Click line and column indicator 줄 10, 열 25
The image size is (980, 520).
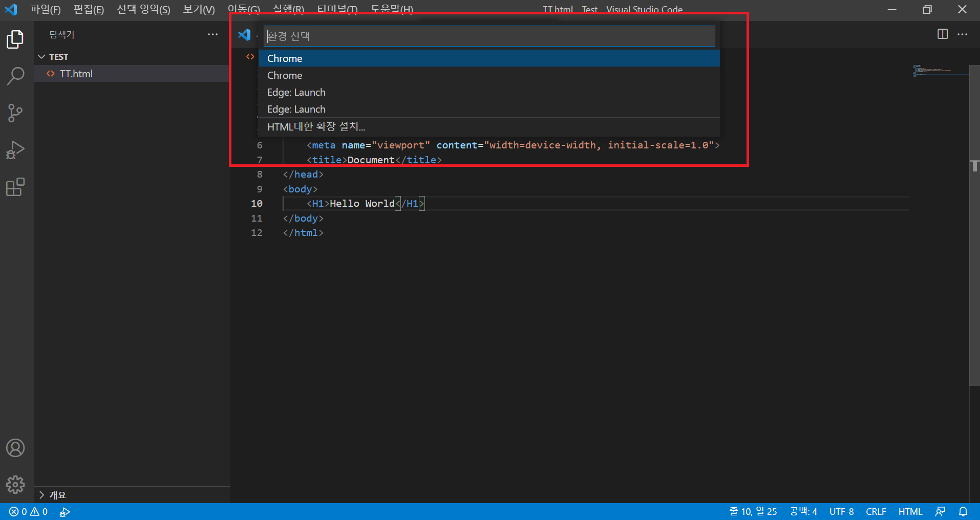[x=753, y=512]
